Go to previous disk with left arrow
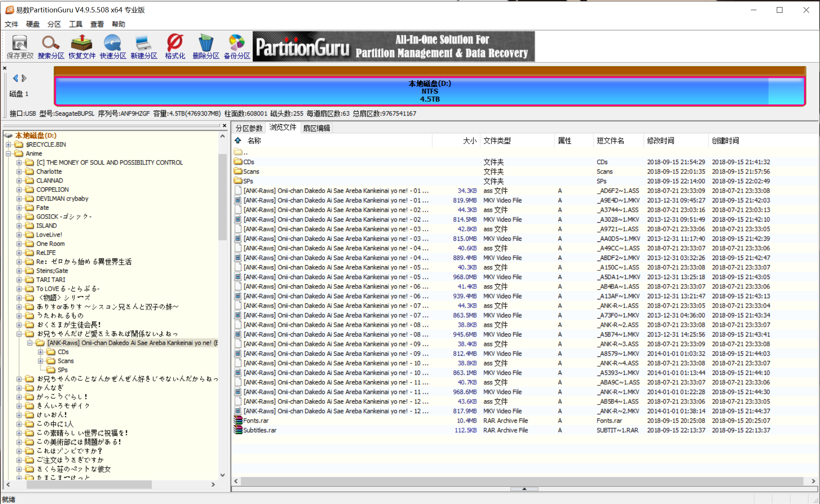This screenshot has height=504, width=820. [15, 78]
